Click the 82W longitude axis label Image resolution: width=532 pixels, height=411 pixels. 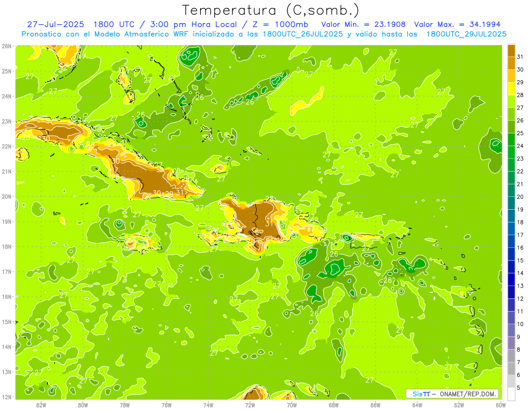(x=41, y=405)
